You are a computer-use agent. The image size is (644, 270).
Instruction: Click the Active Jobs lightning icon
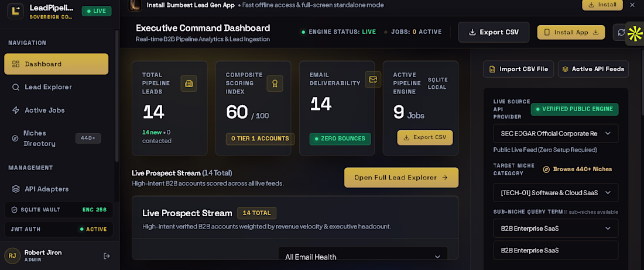16,110
